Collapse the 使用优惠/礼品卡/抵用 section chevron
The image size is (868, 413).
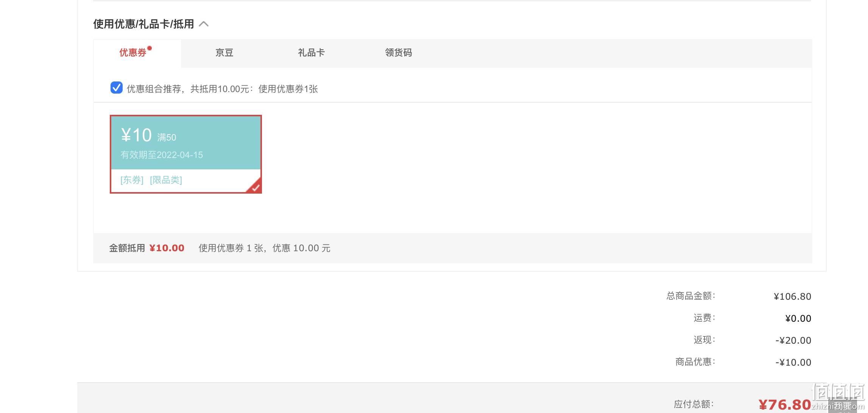click(204, 24)
